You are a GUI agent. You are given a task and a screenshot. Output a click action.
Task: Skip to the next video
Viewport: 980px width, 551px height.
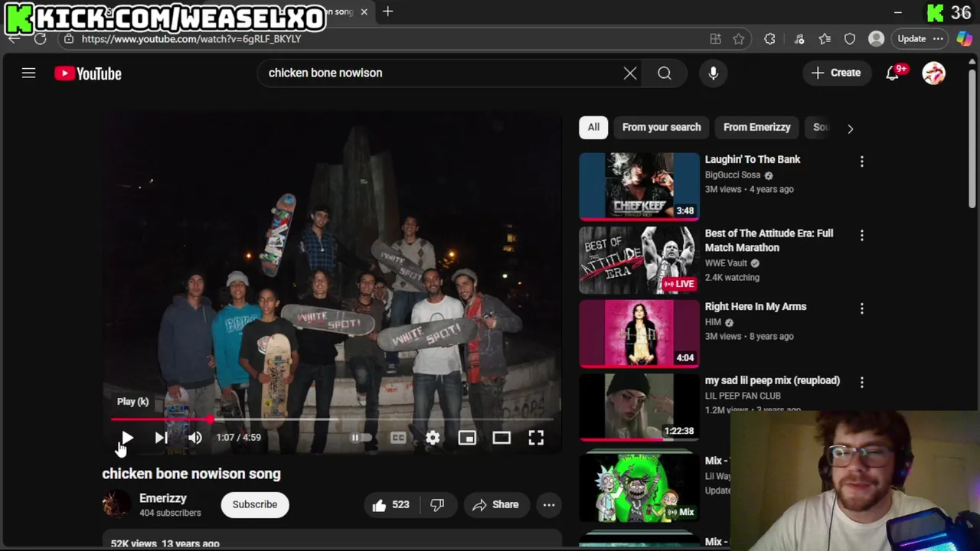[x=161, y=437]
